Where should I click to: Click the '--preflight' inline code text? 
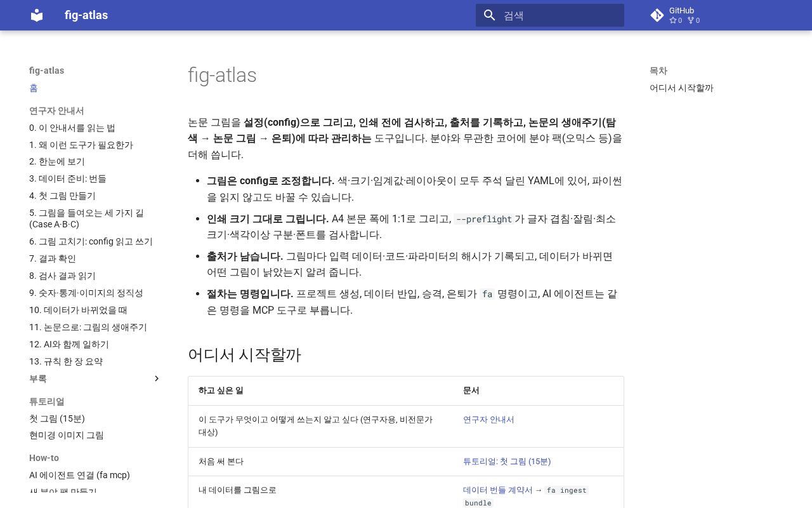click(x=484, y=219)
